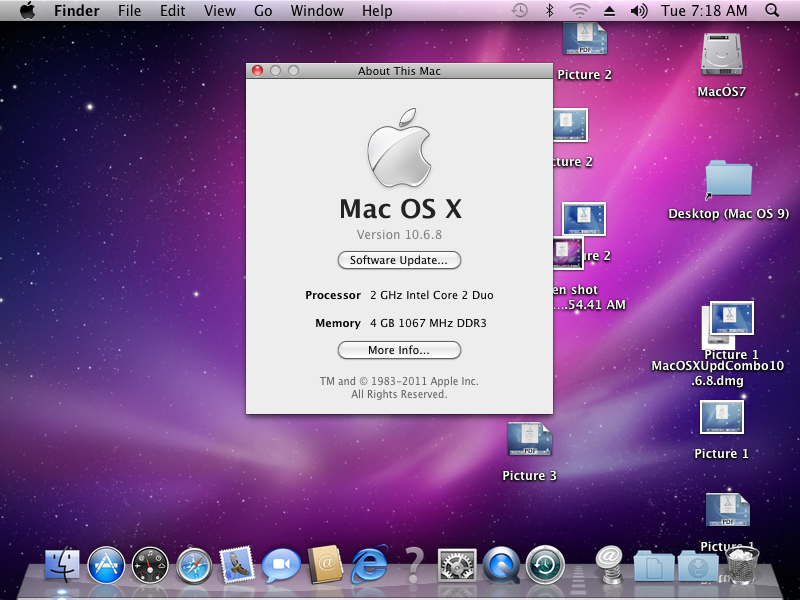
Task: Launch Internet Explorer from the Dock
Action: 369,564
